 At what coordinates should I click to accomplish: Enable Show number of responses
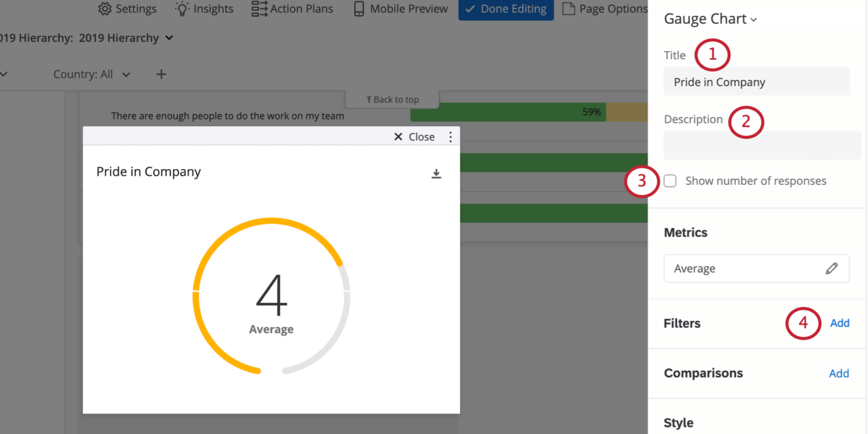pos(670,180)
